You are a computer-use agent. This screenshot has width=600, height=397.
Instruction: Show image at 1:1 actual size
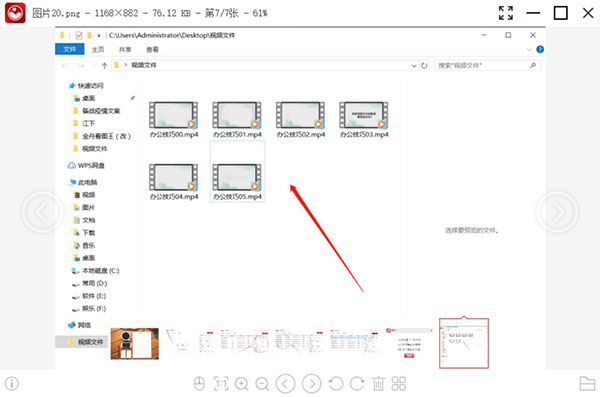click(x=221, y=383)
